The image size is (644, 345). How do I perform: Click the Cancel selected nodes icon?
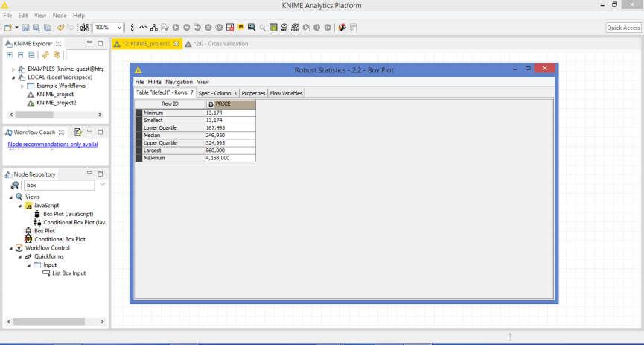(x=208, y=28)
